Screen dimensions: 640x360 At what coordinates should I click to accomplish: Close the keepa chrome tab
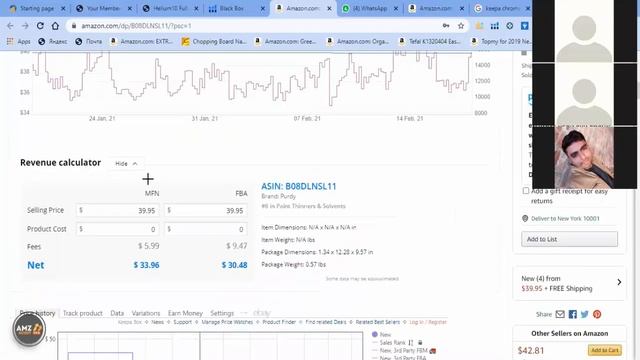527,8
